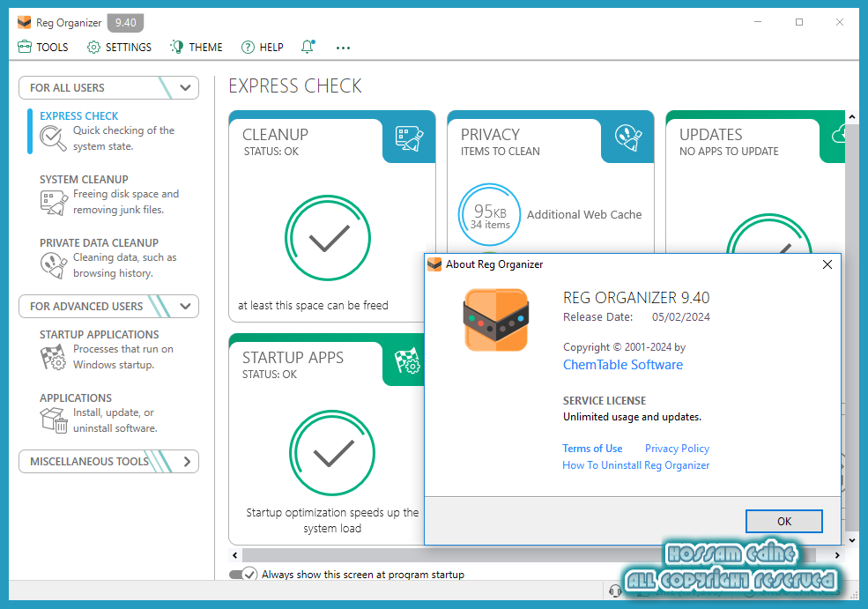Click the headset support icon in status bar

pos(614,590)
